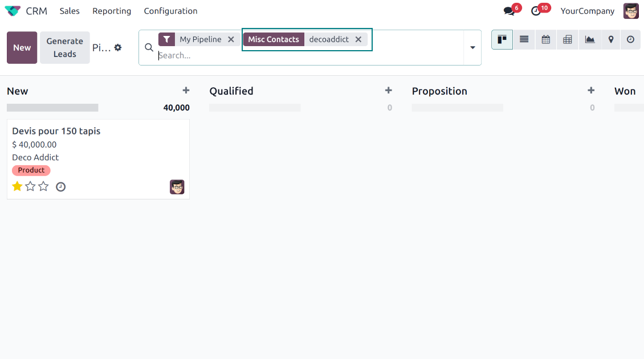644x359 pixels.
Task: Show the map view
Action: [x=610, y=39]
